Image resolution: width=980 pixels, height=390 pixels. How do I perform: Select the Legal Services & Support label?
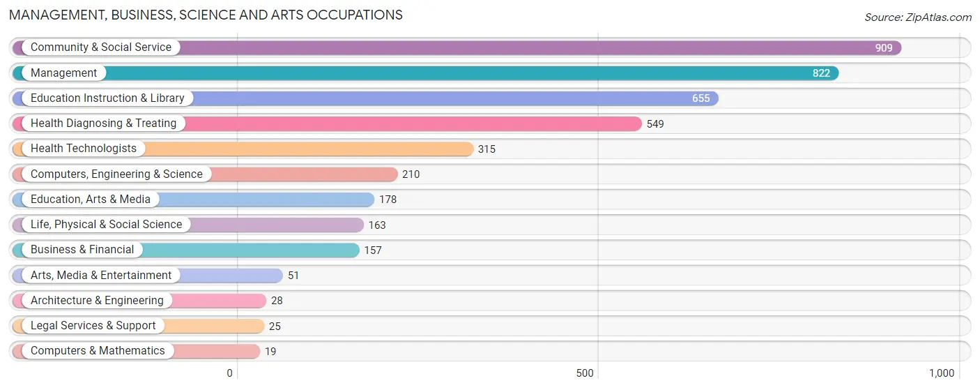click(x=93, y=326)
